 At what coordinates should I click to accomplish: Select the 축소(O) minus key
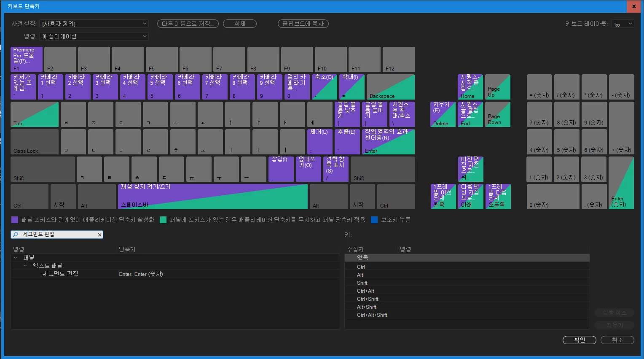click(325, 87)
